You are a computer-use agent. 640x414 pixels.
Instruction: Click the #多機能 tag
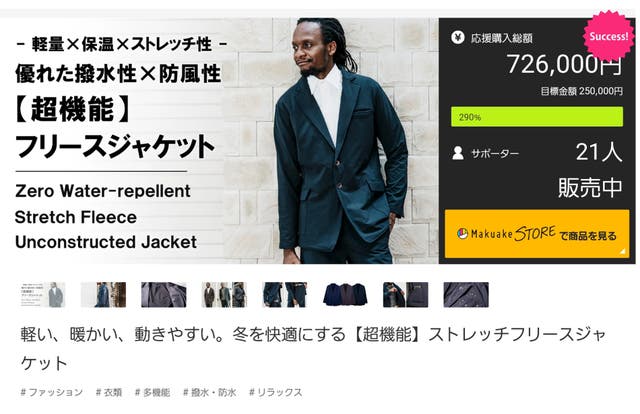(x=152, y=392)
